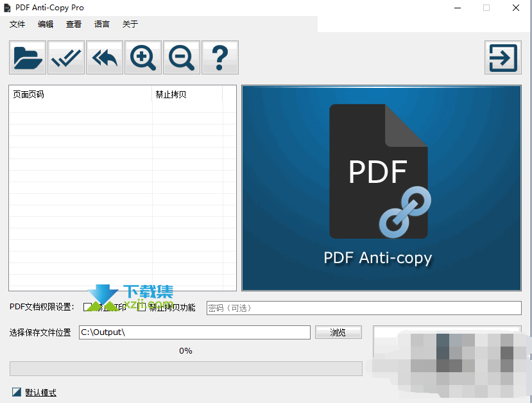Open the 编辑 menu
Screen dimensions: 532x403
pos(46,24)
